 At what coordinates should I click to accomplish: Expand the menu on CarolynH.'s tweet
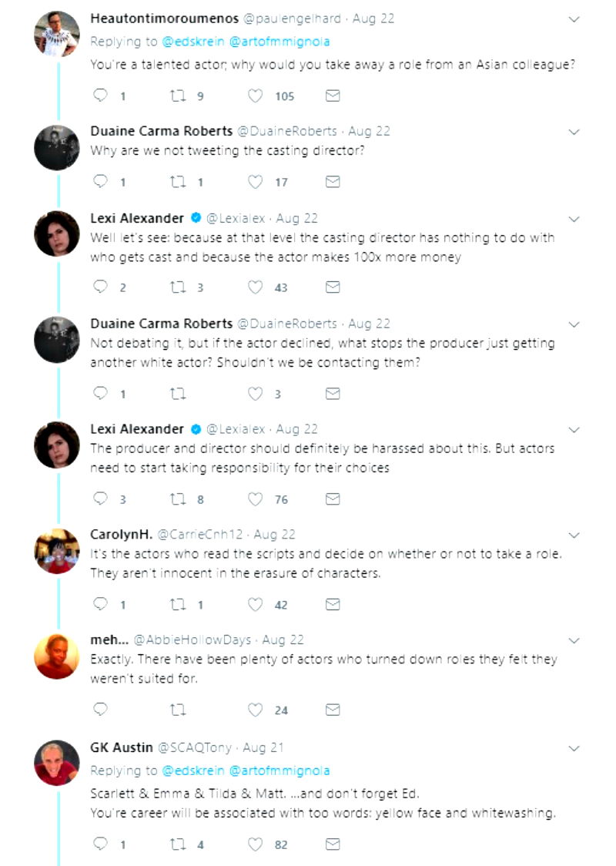tap(574, 535)
